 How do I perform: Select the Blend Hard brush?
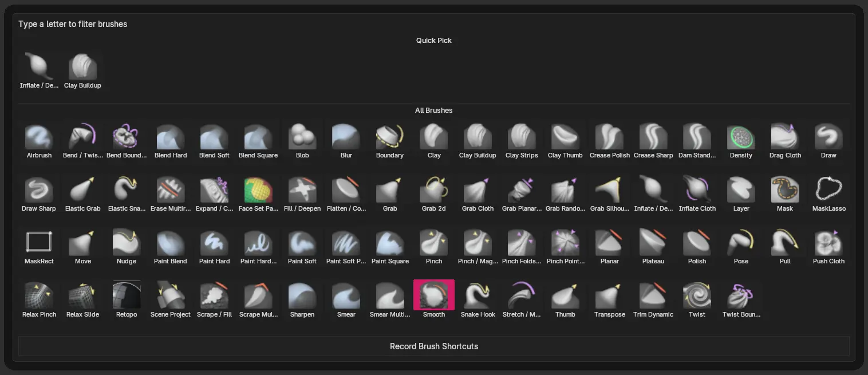171,141
